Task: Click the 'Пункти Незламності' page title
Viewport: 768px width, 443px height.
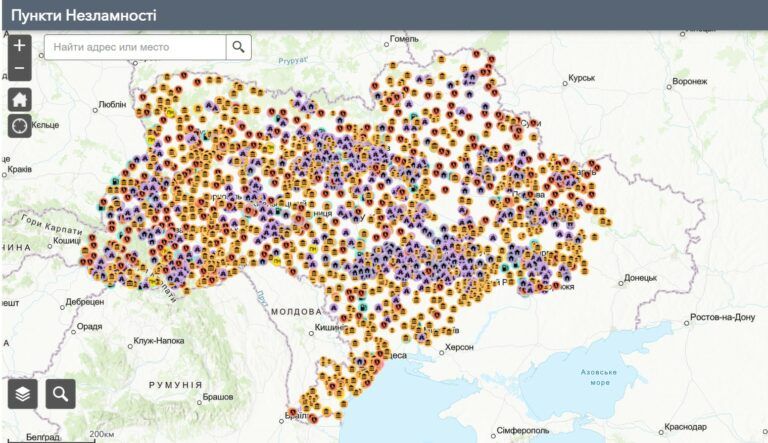Action: pyautogui.click(x=84, y=15)
